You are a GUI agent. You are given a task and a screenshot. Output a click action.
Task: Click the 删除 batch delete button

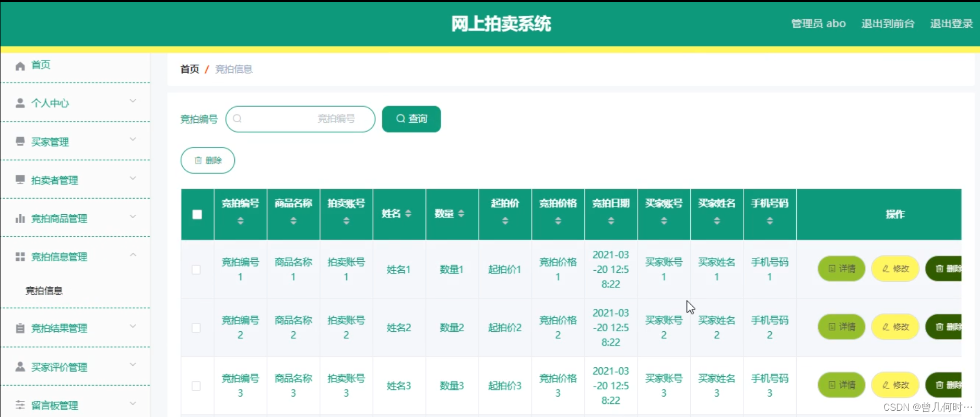tap(208, 160)
